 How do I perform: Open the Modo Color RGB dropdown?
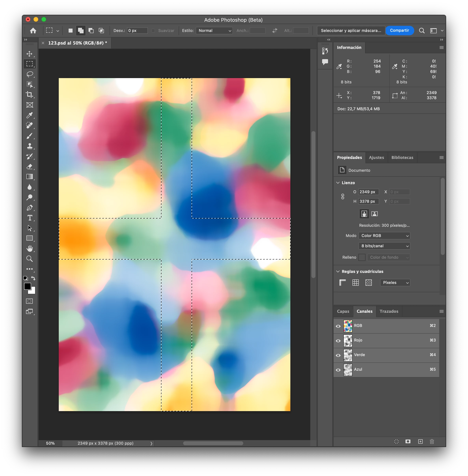(384, 236)
